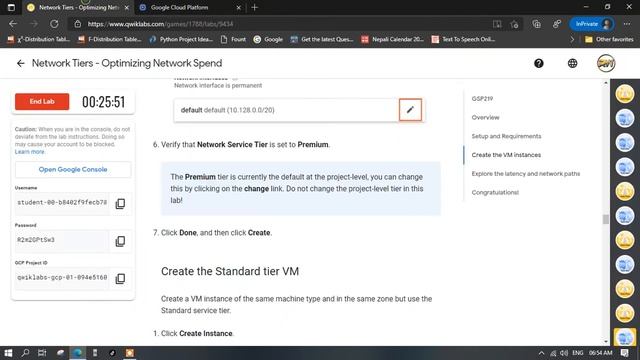
Task: Click the GCP Project ID field
Action: tap(62, 278)
